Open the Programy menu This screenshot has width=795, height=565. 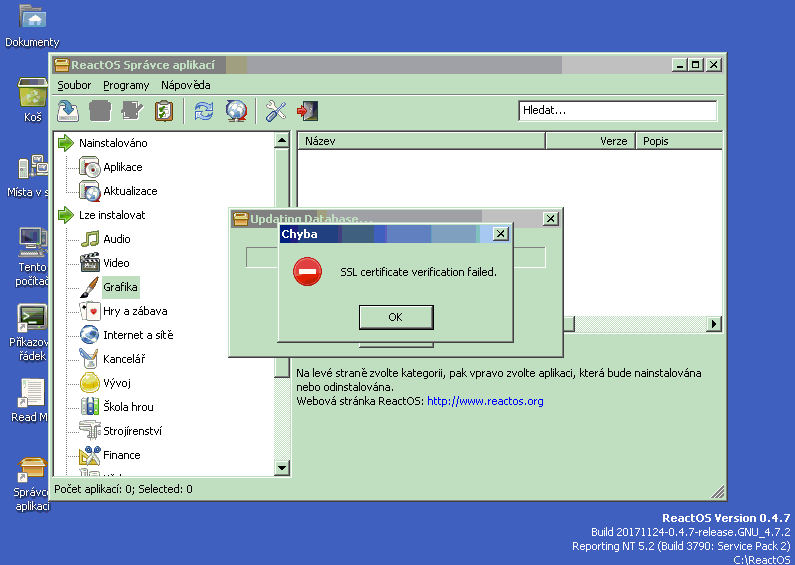pos(126,85)
